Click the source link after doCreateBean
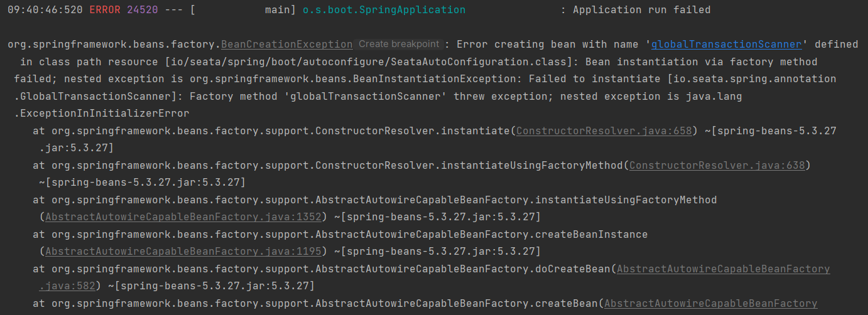Viewport: 868px width, 315px height. point(723,269)
